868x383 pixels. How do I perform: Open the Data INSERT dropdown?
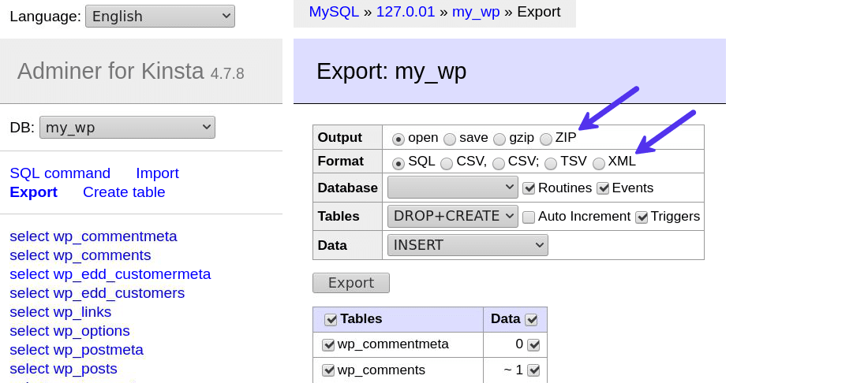click(x=467, y=245)
